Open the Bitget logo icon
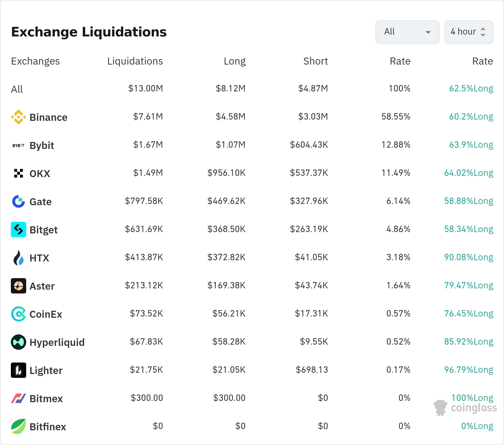Image resolution: width=504 pixels, height=445 pixels. [19, 230]
